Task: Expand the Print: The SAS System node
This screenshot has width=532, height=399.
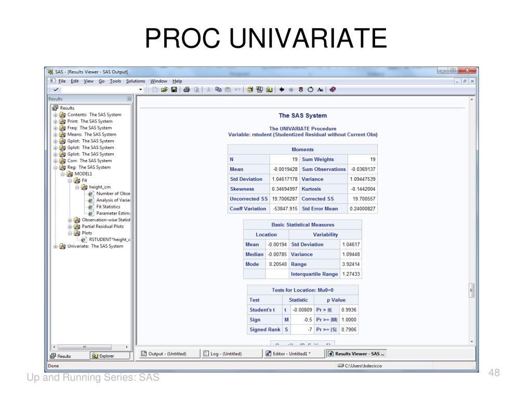Action: [55, 121]
